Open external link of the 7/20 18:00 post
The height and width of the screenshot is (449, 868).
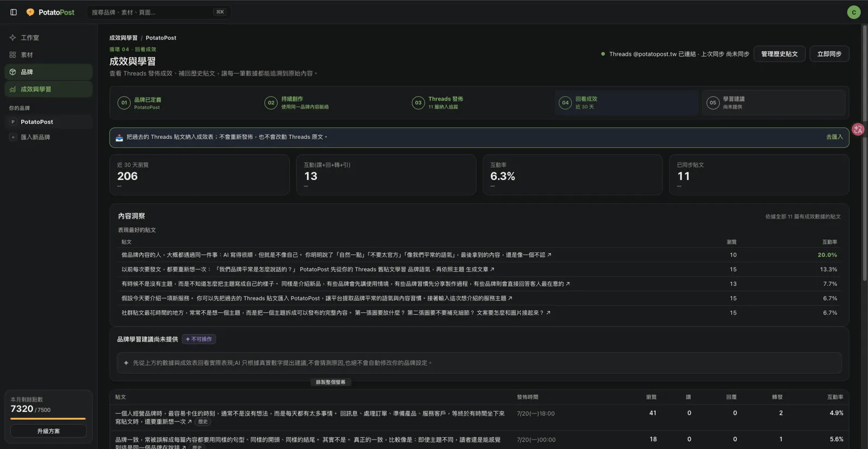[189, 421]
